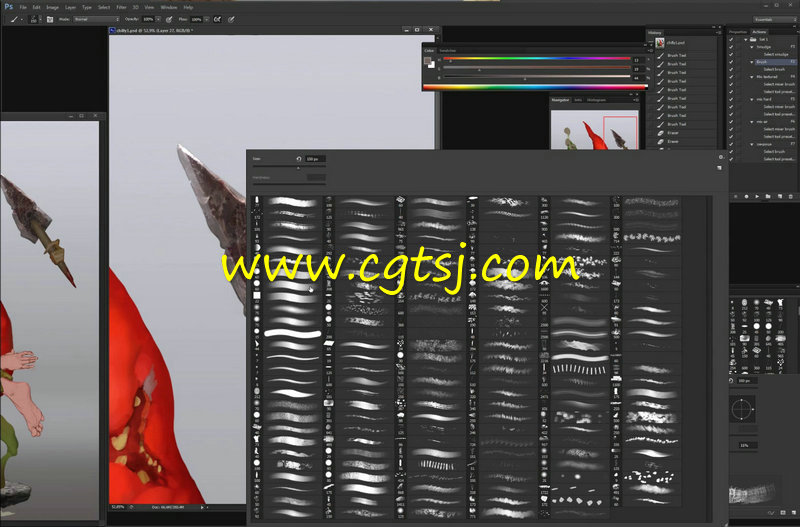
Task: Collapse the mix air action
Action: pos(752,122)
